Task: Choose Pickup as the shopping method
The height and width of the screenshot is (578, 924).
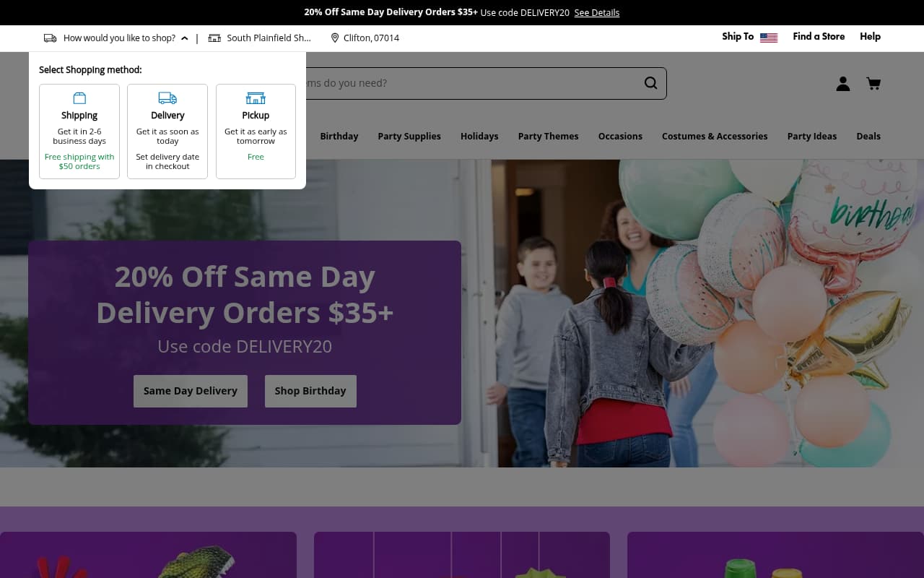Action: (x=256, y=131)
